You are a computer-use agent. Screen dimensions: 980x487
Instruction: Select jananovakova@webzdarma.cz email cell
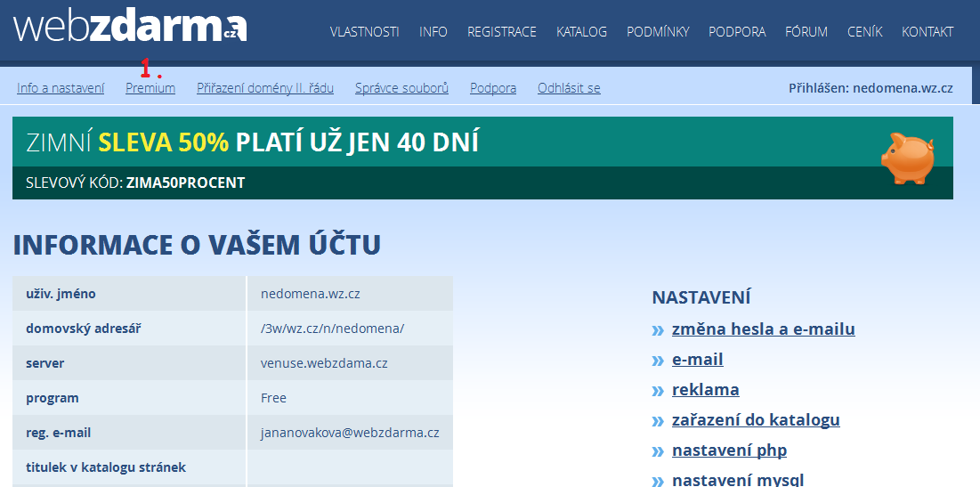click(x=350, y=433)
